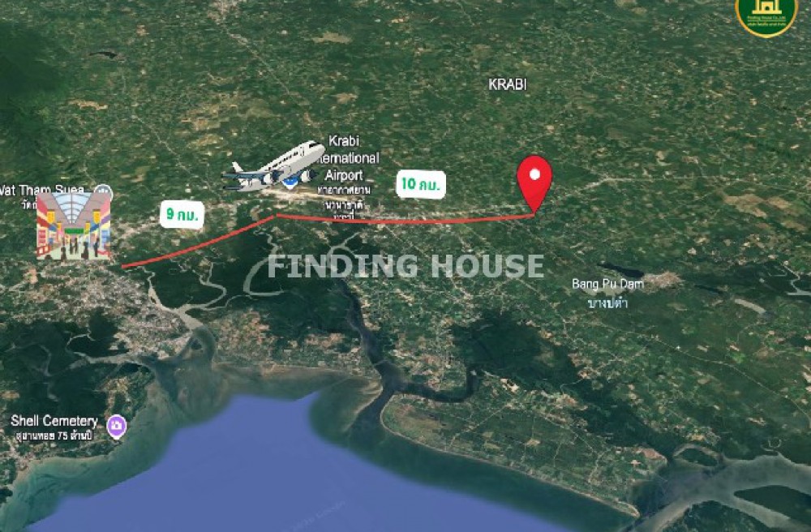Click the Finding House gold logo badge

point(766,15)
